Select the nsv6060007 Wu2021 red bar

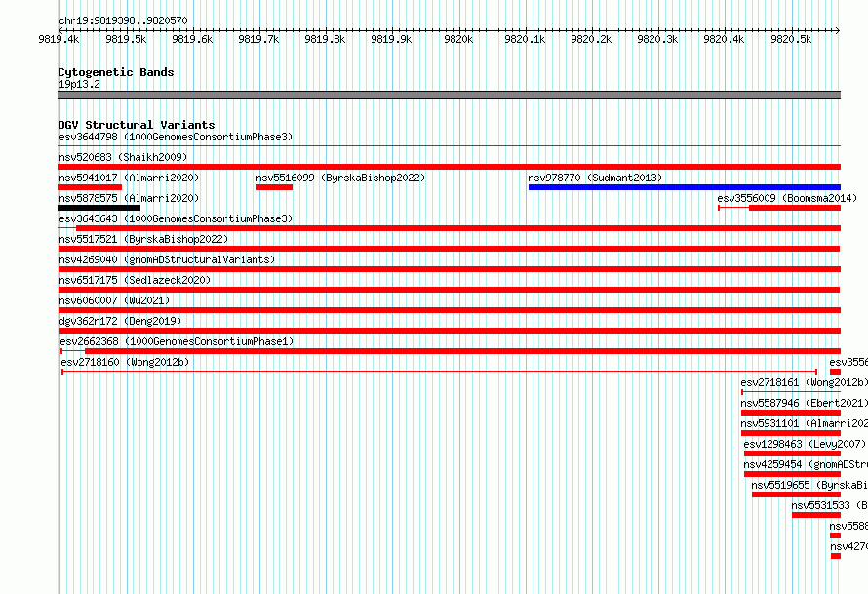coord(449,310)
